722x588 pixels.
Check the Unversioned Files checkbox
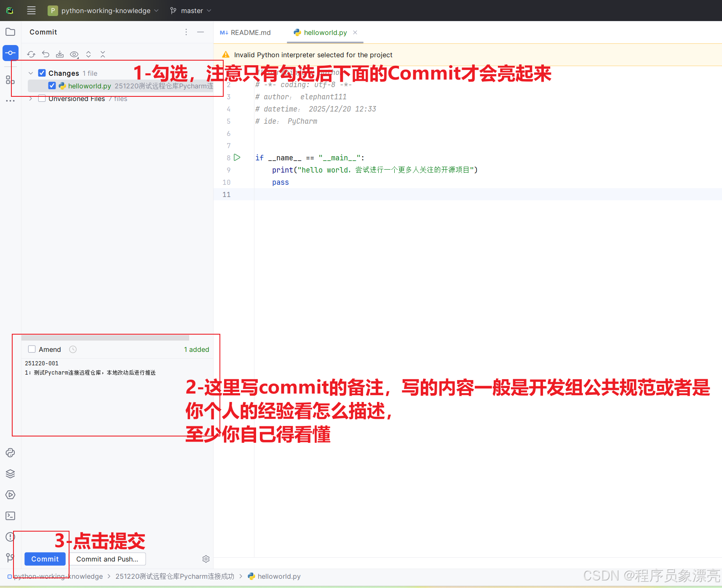[42, 98]
